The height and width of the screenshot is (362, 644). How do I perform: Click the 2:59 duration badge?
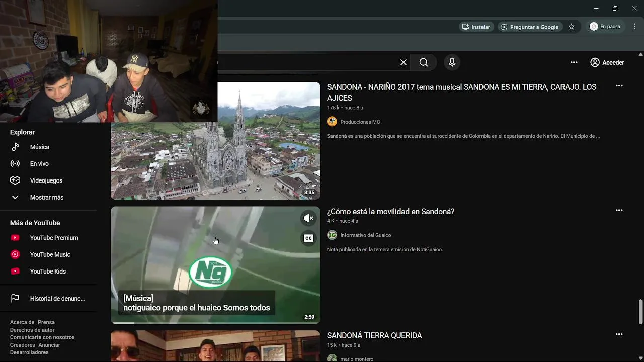[x=309, y=317]
